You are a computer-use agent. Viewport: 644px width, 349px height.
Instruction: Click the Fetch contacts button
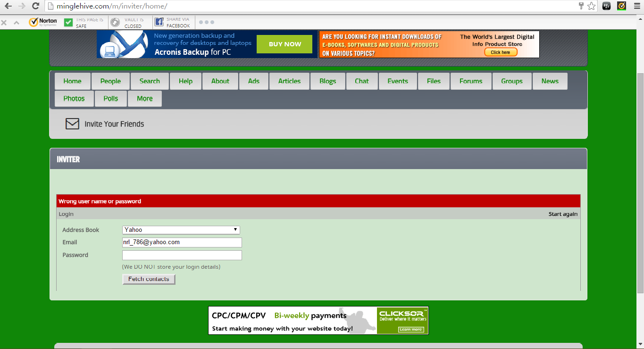point(149,279)
